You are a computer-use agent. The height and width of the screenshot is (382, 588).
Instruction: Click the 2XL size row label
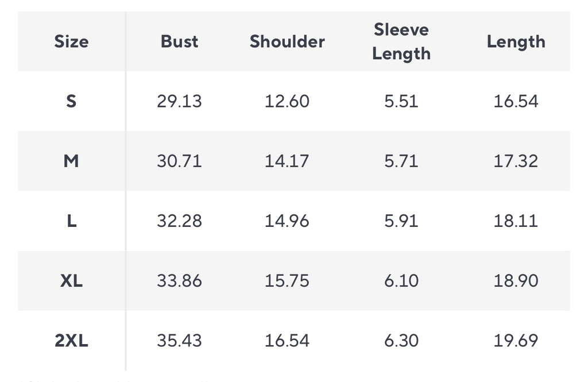[71, 340]
